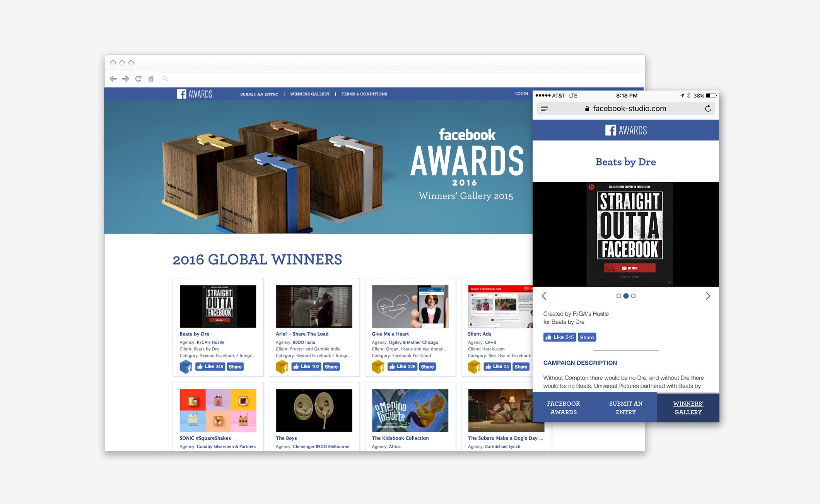The image size is (820, 504).
Task: Click the SONIC #SquareShakes title
Action: [205, 438]
